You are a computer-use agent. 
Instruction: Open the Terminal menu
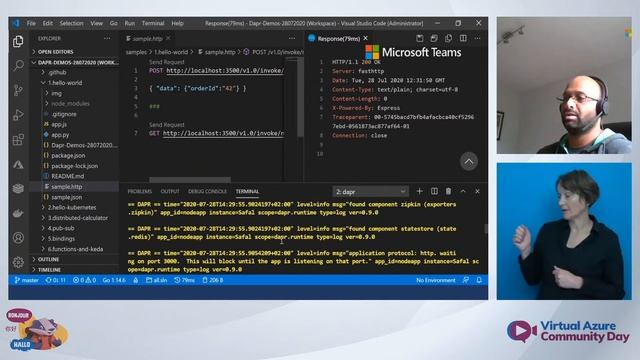coord(153,23)
